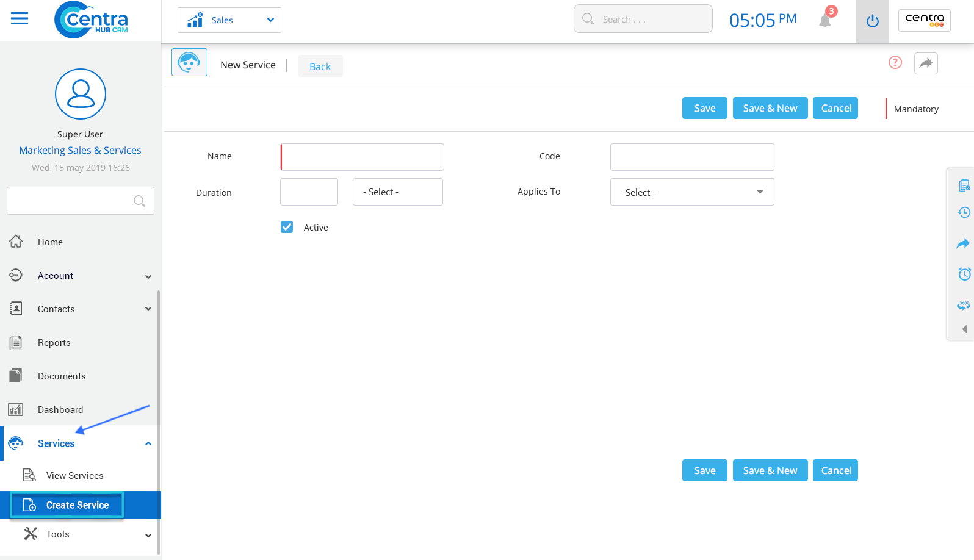Open the Duration unit Select dropdown
Screen dimensions: 974x560
coord(398,192)
